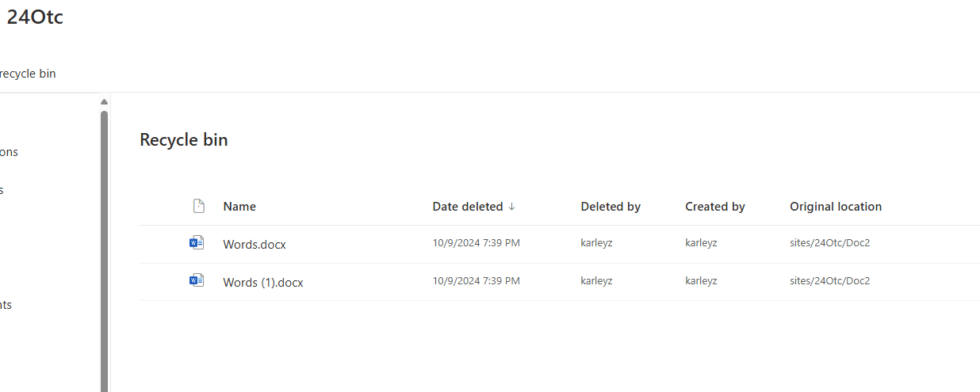Click the file type column header icon
This screenshot has height=392, width=980.
point(199,207)
